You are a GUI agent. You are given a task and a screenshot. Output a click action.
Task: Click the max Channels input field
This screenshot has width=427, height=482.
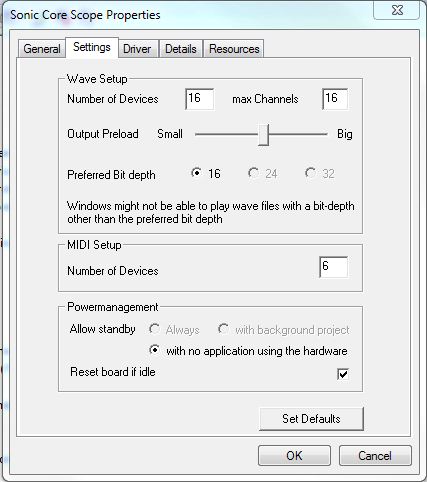[335, 99]
